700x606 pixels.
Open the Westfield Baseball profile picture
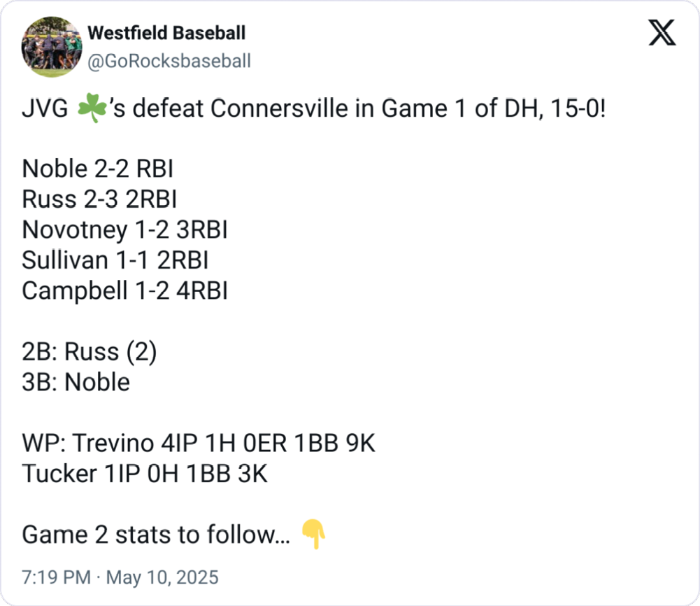pos(52,48)
